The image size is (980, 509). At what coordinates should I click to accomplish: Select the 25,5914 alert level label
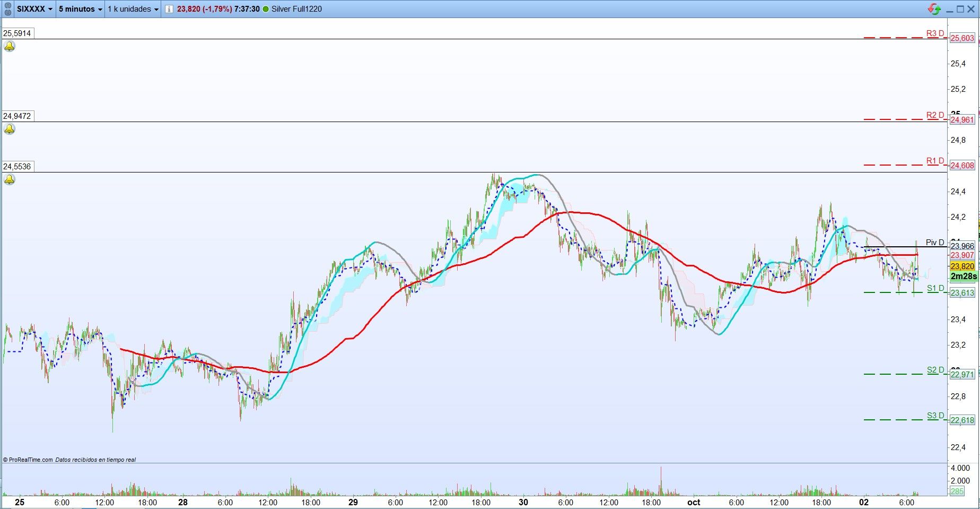pos(17,33)
